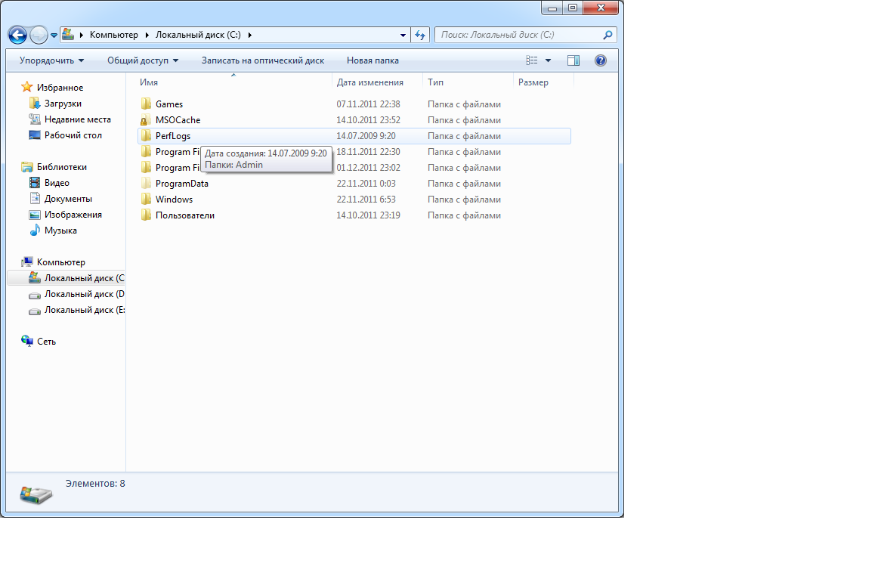Click the Сеть network icon
The image size is (878, 588).
pyautogui.click(x=27, y=341)
